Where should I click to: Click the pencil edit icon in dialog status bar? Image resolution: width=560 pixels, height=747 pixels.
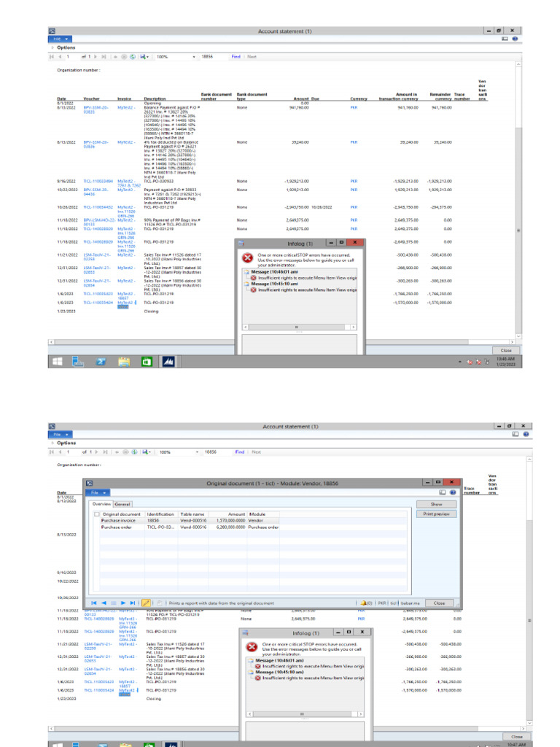pos(146,603)
